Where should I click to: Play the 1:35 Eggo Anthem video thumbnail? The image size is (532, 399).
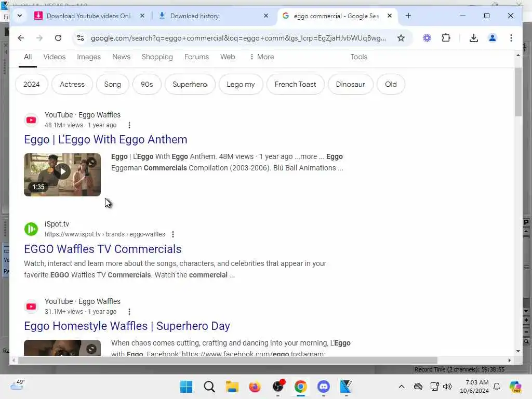(62, 175)
